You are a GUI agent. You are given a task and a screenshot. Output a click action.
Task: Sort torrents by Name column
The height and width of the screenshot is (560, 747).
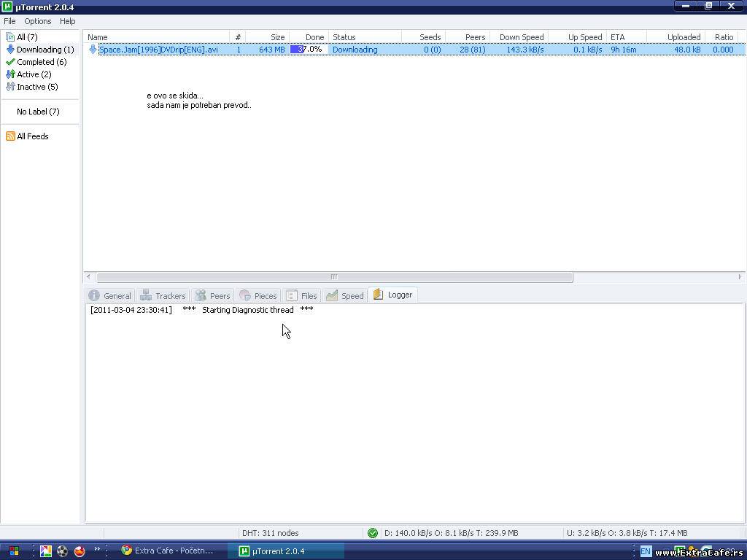[x=157, y=37]
